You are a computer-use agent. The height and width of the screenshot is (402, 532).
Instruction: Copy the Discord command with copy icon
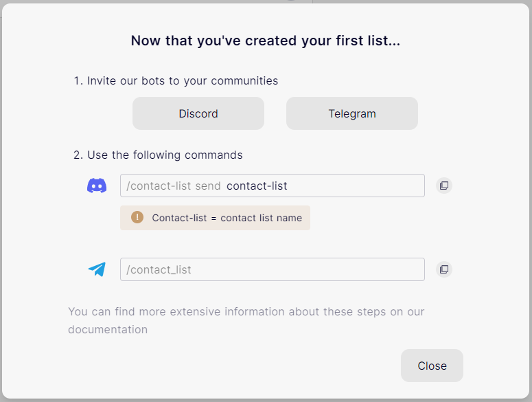pos(444,186)
